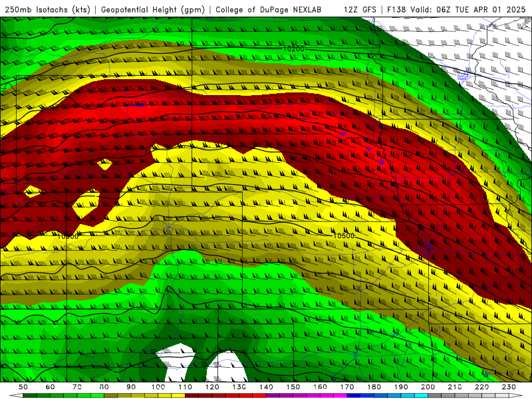Click the left arrow end of the colorbar
The image size is (532, 399).
tap(16, 396)
